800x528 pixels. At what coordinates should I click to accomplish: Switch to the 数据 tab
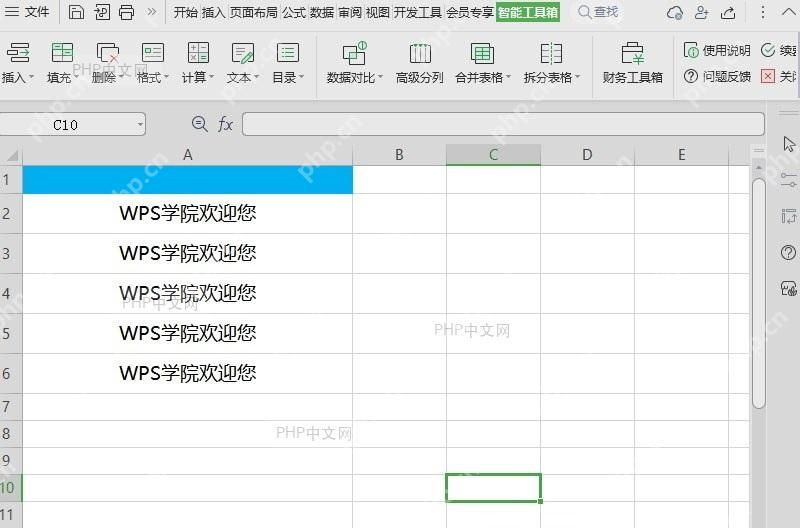(x=322, y=12)
